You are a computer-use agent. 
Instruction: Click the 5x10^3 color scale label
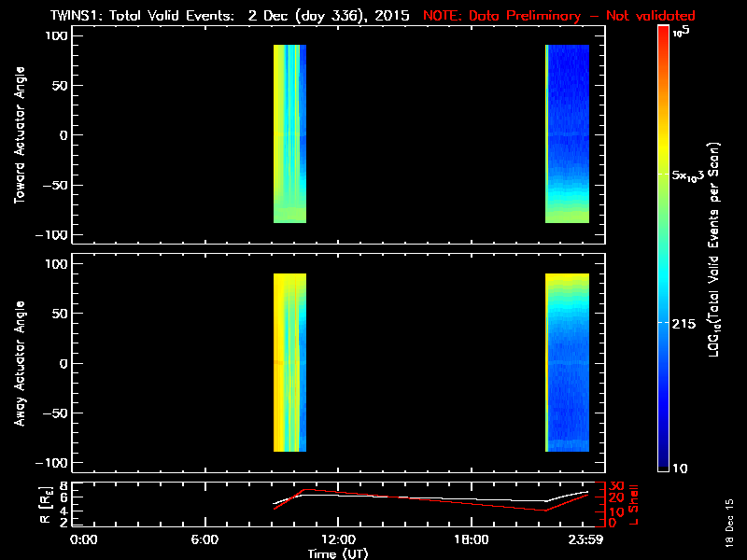pyautogui.click(x=695, y=175)
